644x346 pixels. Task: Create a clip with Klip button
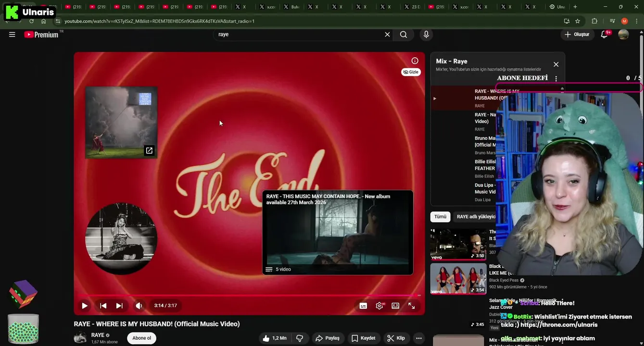[396, 338]
